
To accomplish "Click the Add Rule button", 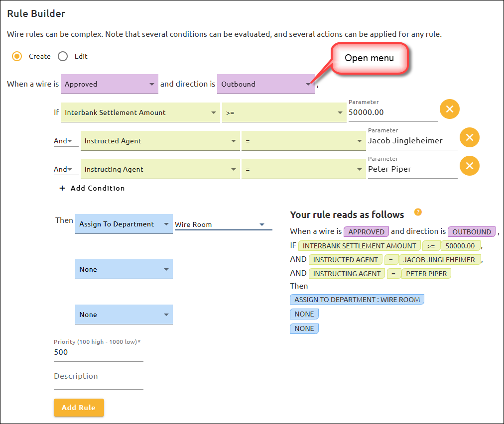I will coord(79,408).
